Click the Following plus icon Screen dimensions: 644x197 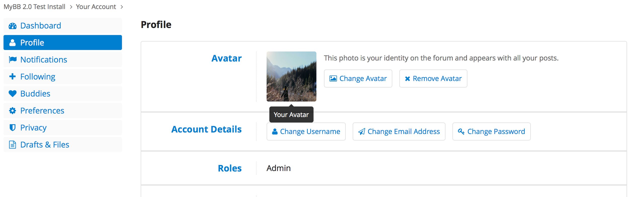click(12, 76)
